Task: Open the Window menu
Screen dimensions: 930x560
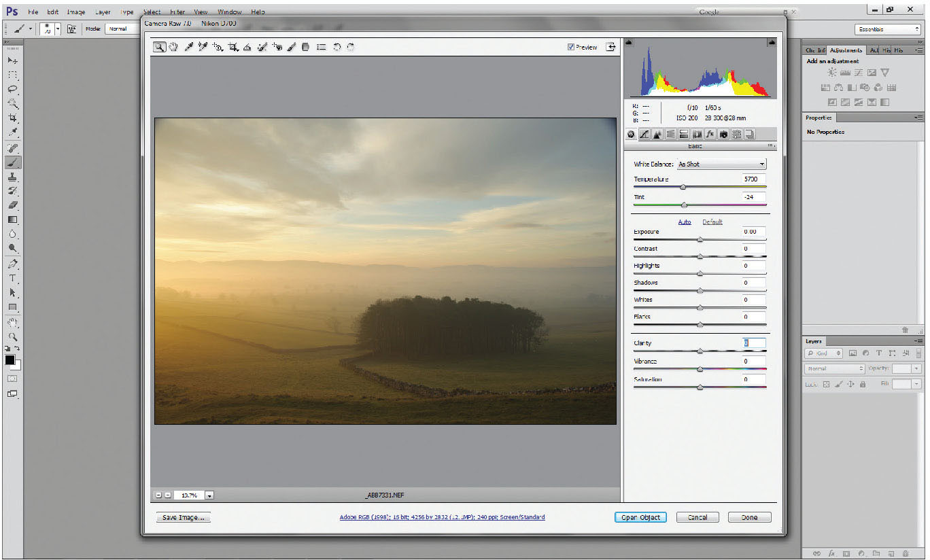Action: point(229,12)
